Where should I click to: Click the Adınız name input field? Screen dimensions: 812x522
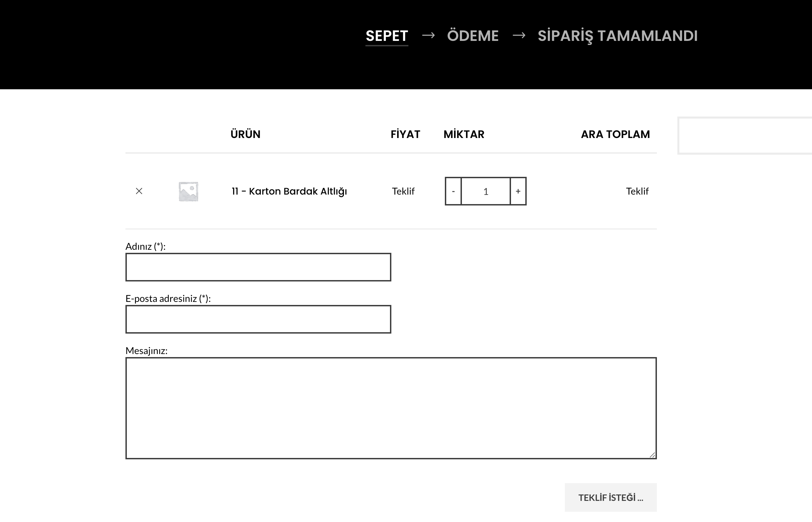[x=258, y=267]
